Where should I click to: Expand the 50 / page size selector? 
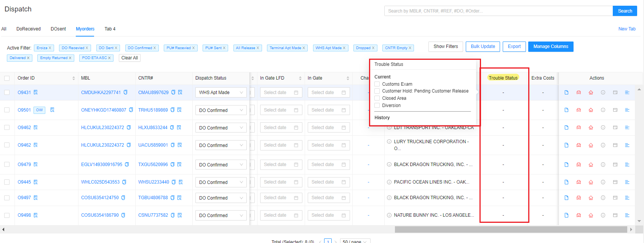click(x=355, y=241)
